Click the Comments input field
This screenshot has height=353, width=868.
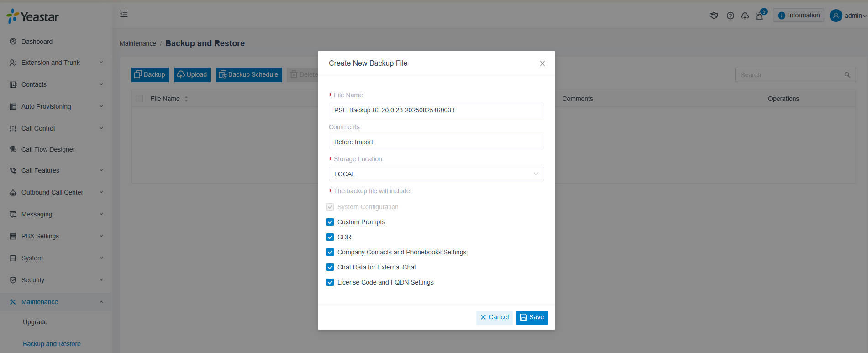[436, 142]
